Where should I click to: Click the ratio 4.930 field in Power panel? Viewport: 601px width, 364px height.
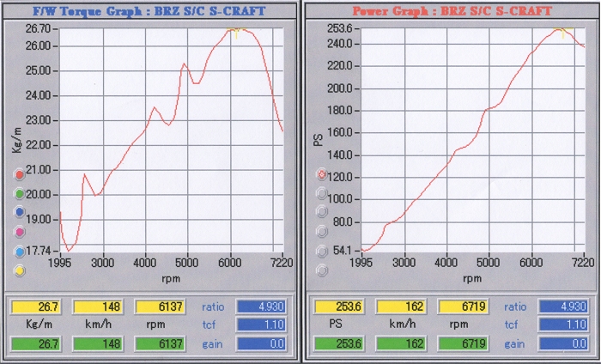[x=563, y=306]
